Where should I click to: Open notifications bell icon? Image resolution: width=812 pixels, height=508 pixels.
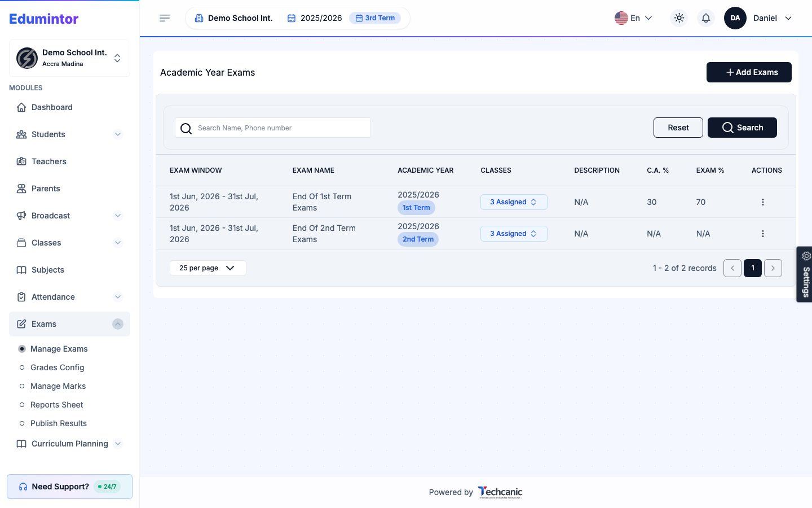coord(706,18)
